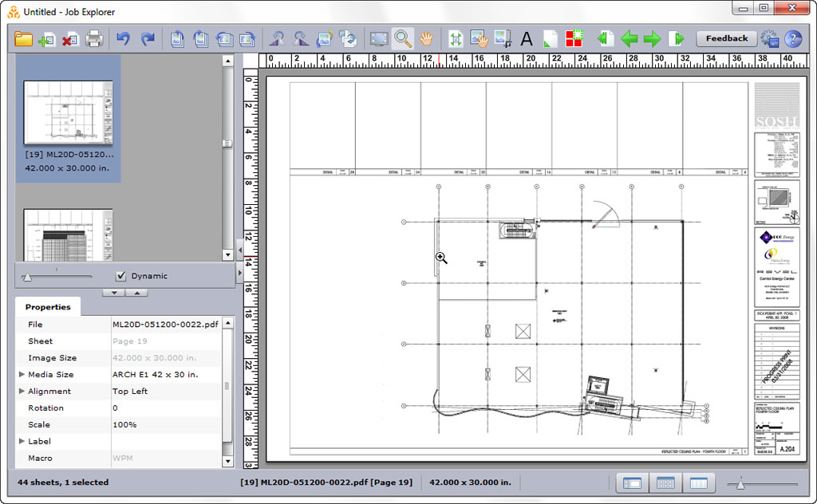
Task: Click the File value ML20D-051200-0022.pdf
Action: click(x=165, y=325)
